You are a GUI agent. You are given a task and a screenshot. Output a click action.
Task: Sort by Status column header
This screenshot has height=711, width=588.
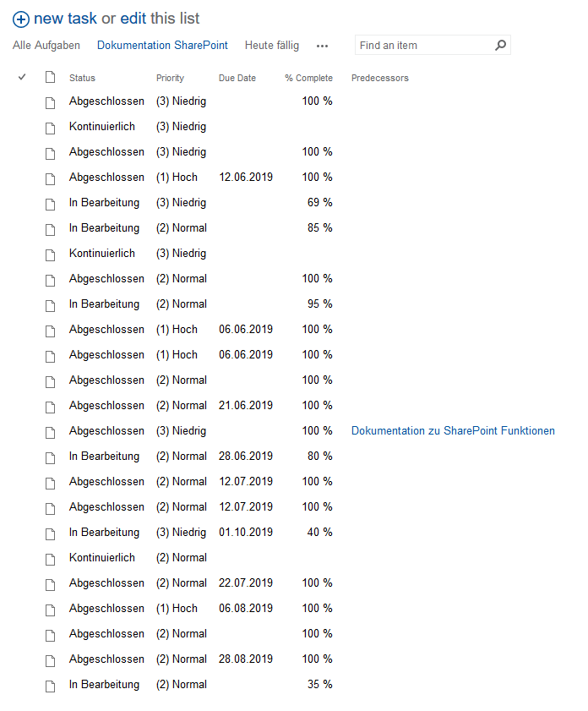pyautogui.click(x=82, y=78)
